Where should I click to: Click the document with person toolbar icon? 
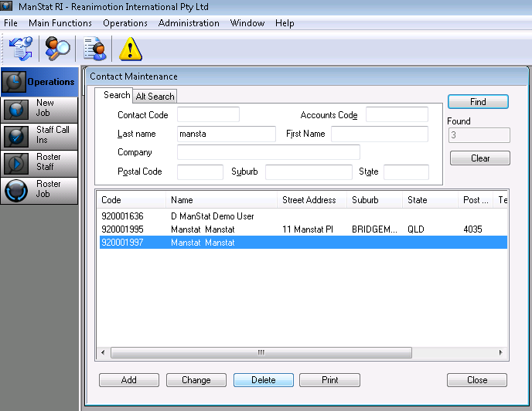pyautogui.click(x=94, y=49)
